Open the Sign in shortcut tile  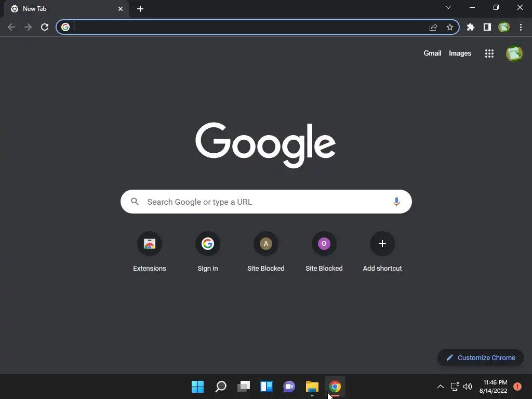point(208,252)
